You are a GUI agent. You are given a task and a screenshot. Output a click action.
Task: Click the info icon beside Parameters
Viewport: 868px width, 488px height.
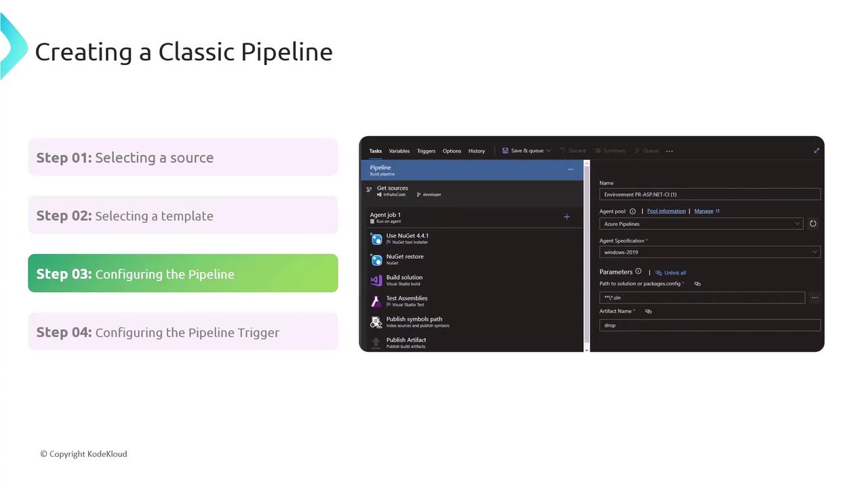click(x=638, y=272)
